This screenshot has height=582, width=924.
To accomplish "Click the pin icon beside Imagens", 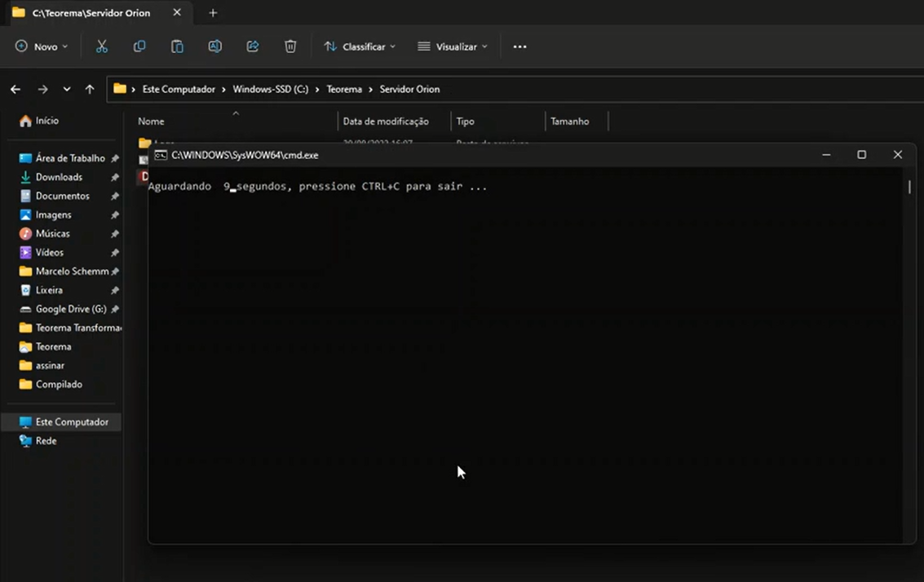I will click(115, 215).
